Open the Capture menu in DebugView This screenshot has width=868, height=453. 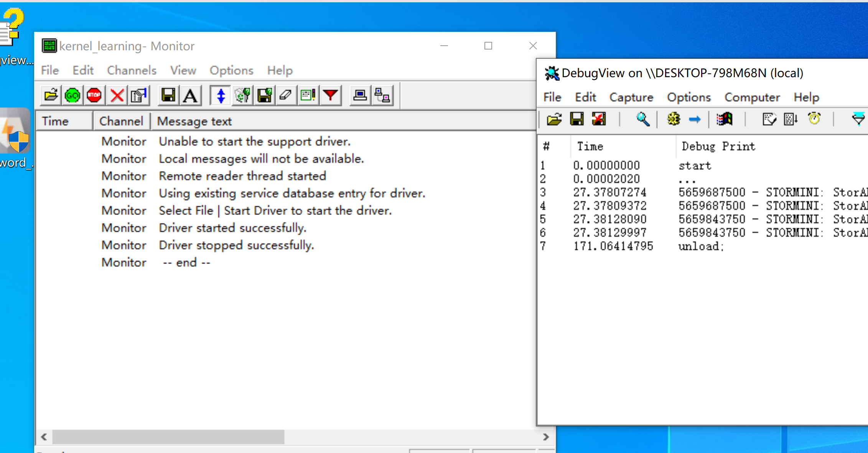[631, 97]
